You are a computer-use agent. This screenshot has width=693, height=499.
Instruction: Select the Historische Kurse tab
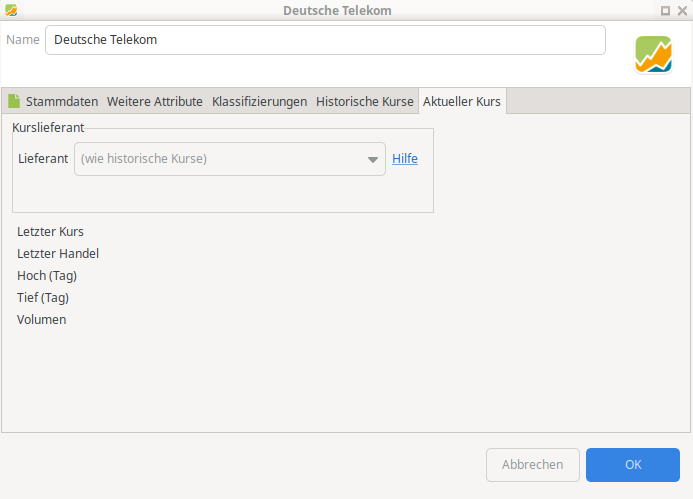click(365, 101)
